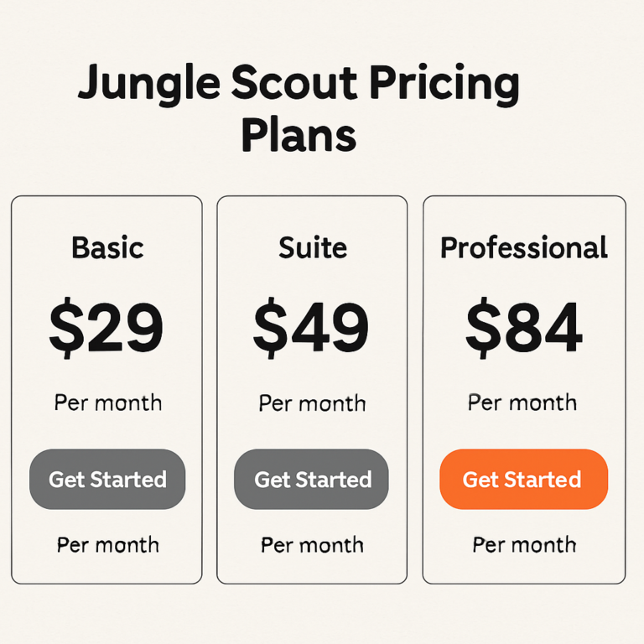Viewport: 644px width, 644px height.
Task: Click the 'Jungle Scout Pricing' title line
Action: click(299, 86)
